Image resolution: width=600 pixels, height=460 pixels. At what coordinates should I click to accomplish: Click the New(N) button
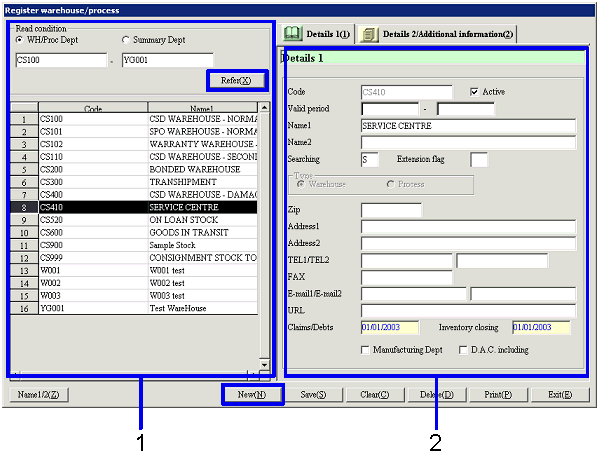pyautogui.click(x=252, y=395)
